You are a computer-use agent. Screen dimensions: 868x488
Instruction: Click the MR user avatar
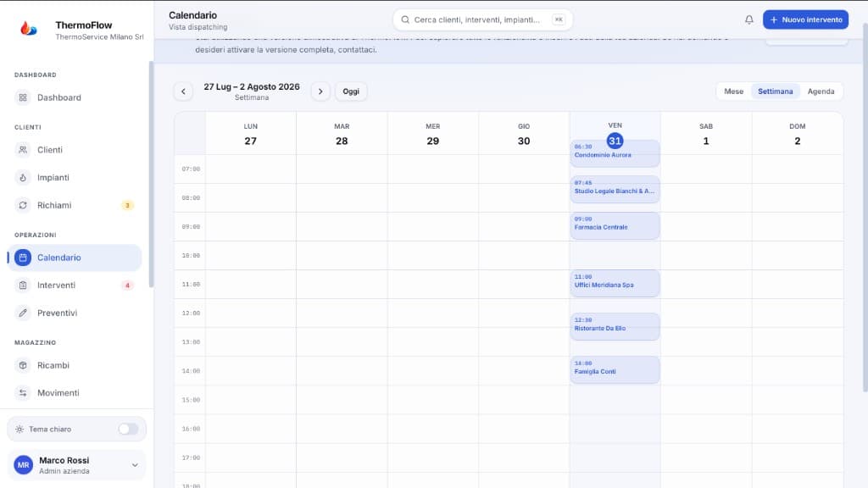click(x=23, y=465)
